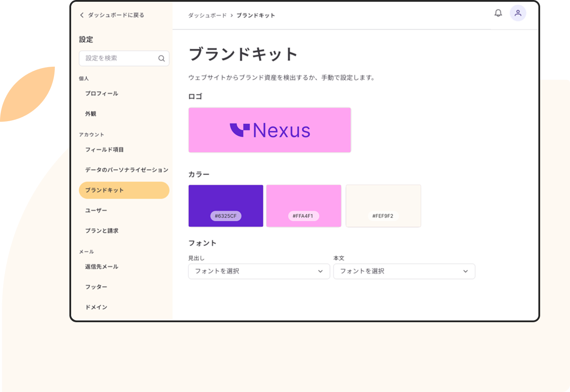Viewport: 570px width, 392px height.
Task: Select ブランドキット in the sidebar
Action: [x=124, y=190]
